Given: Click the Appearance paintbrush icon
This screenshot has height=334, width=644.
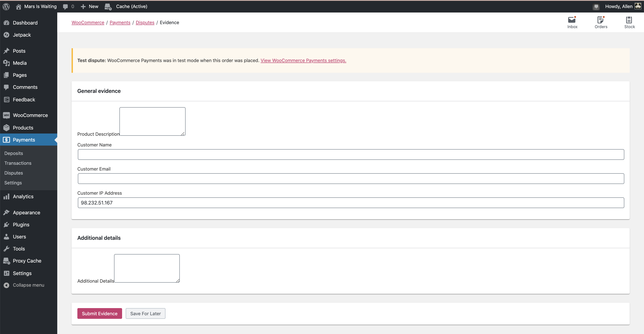Looking at the screenshot, I should [x=7, y=212].
